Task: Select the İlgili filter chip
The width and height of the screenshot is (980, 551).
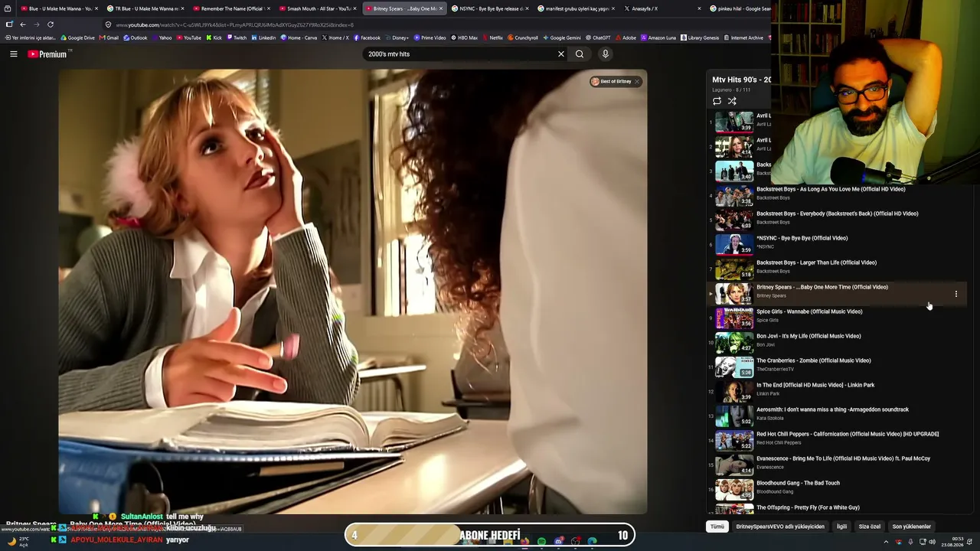Action: point(841,527)
